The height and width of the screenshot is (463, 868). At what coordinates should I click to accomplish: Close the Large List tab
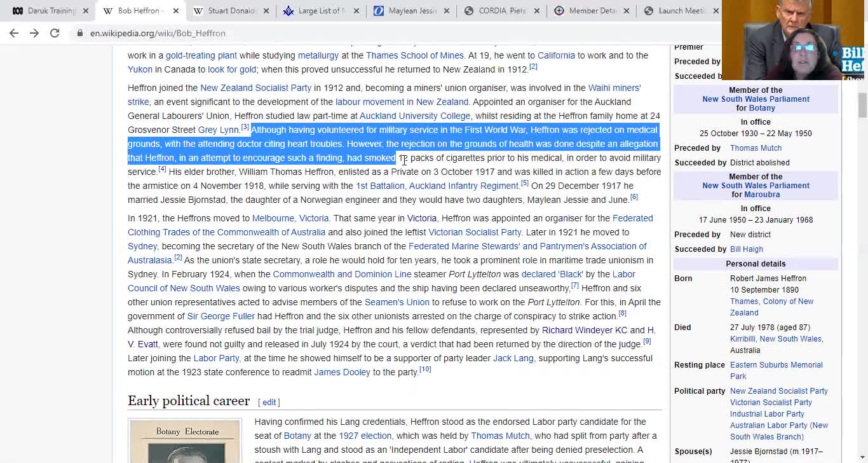coord(356,11)
